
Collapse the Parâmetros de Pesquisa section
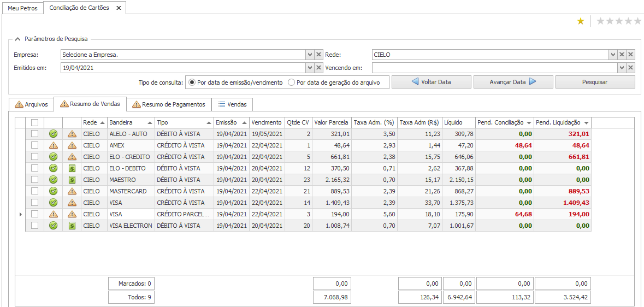[x=18, y=39]
